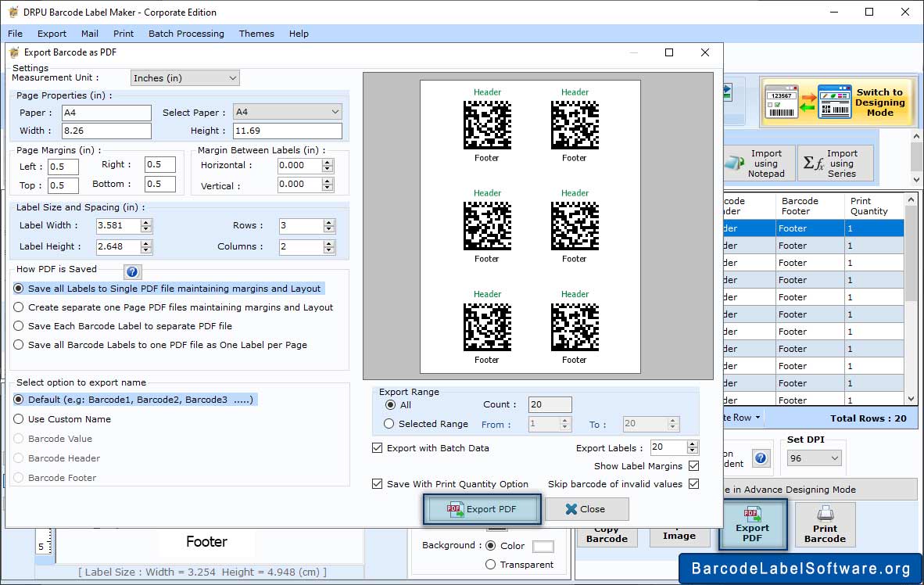Increase Export Labels spinner

tap(693, 444)
